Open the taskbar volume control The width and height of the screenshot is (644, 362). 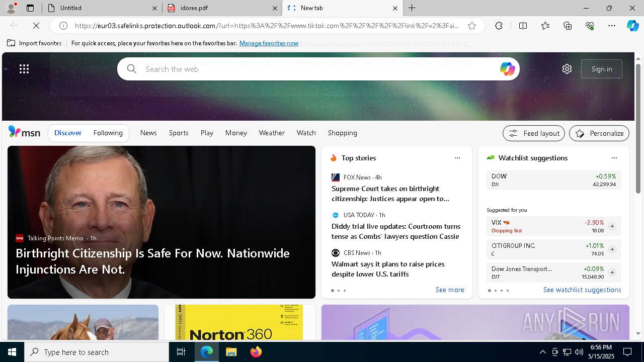point(579,352)
